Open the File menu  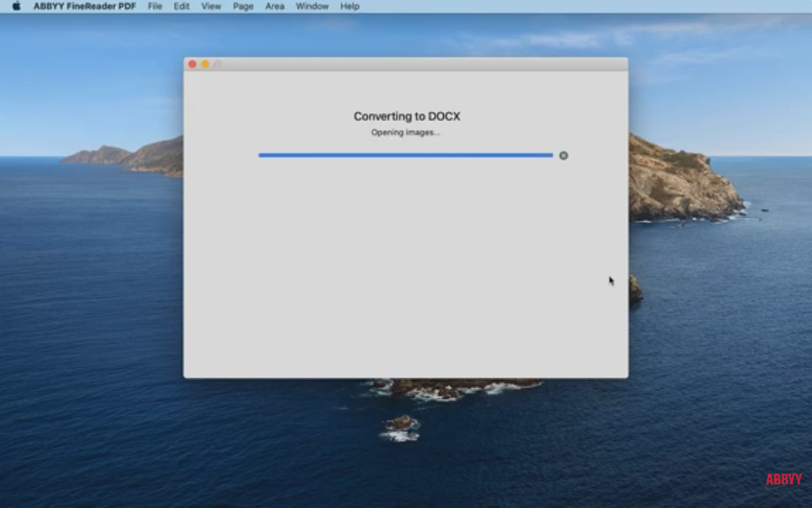click(x=155, y=6)
